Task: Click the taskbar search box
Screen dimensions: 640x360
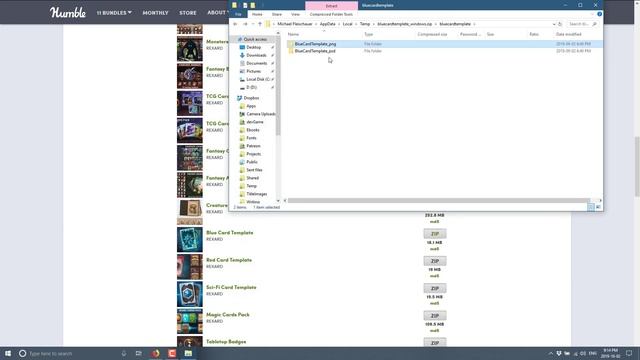Action: point(72,353)
